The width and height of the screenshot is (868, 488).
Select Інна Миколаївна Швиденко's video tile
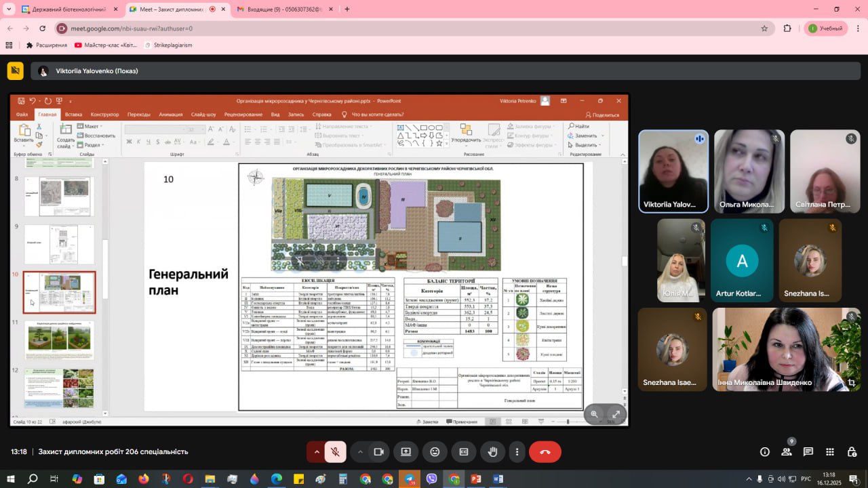[x=786, y=350]
